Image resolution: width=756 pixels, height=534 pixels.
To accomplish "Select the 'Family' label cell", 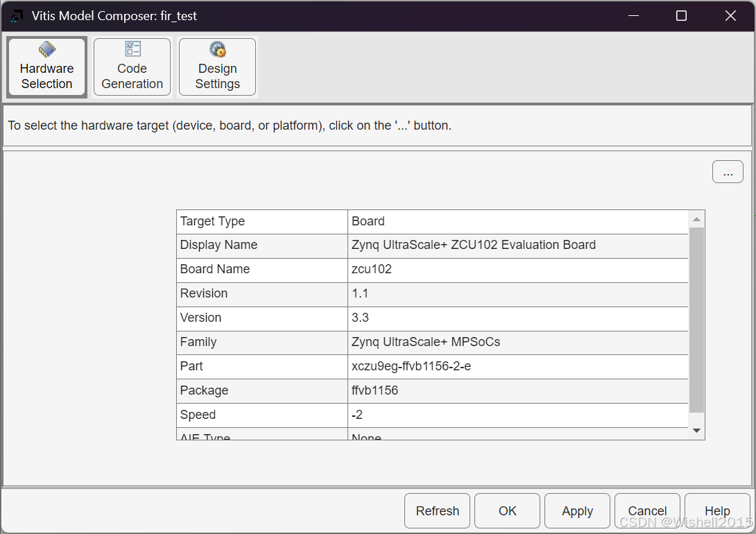I will tap(261, 342).
